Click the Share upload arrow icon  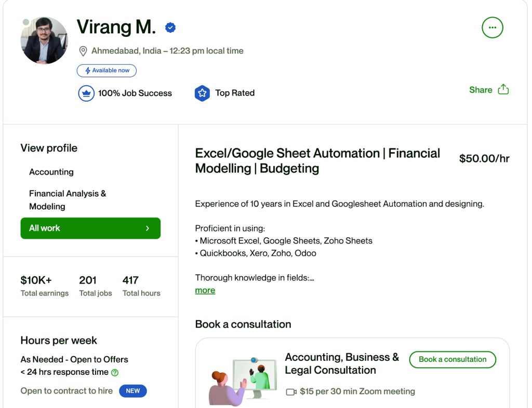coord(503,89)
